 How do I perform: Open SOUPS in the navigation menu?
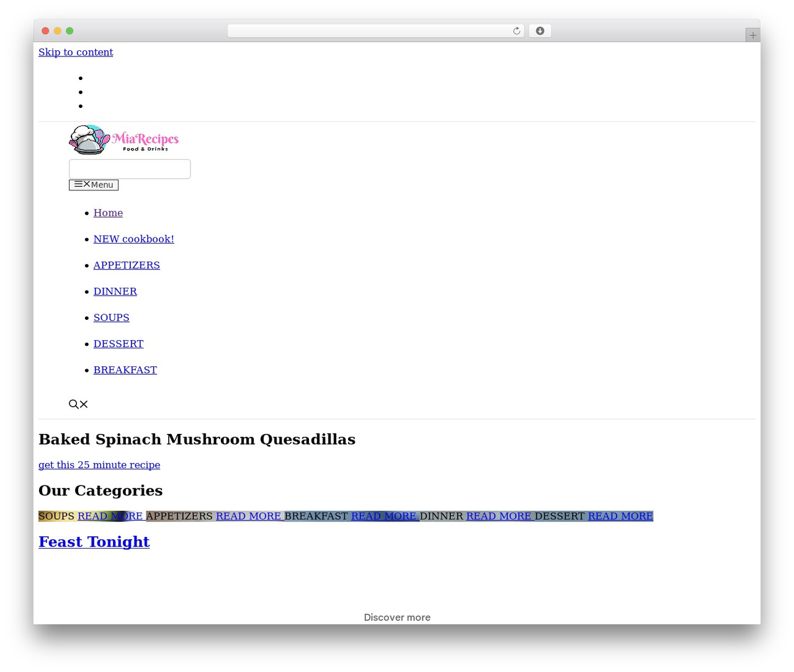point(112,317)
